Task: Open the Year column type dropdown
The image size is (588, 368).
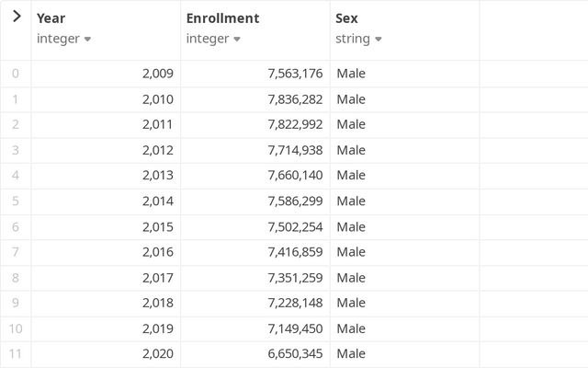Action: (x=87, y=39)
